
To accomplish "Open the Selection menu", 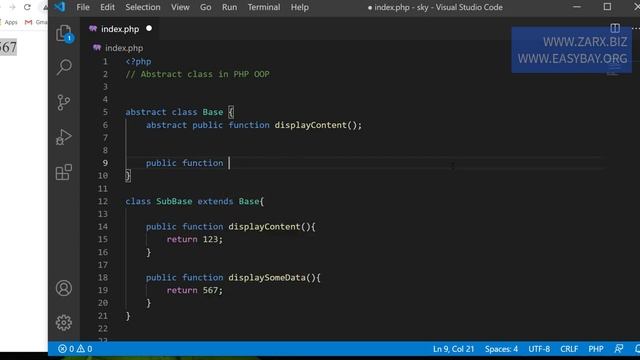I will click(x=143, y=7).
